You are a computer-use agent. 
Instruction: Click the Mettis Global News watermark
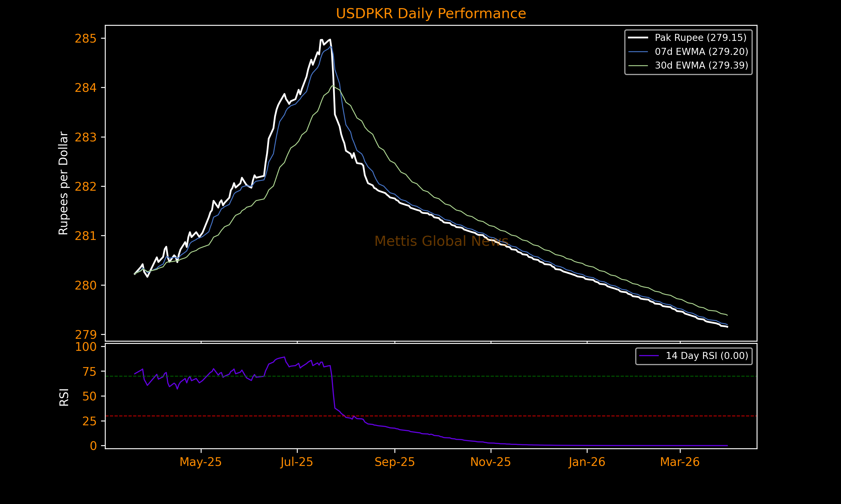pos(441,241)
